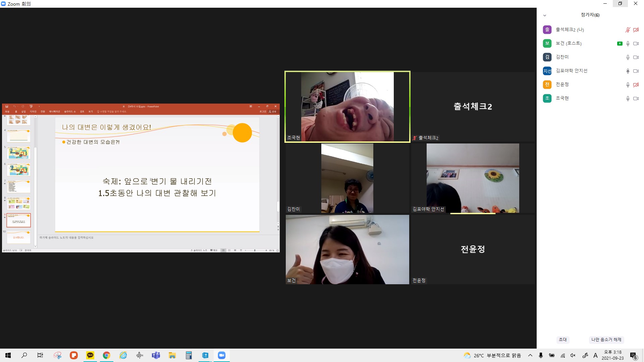This screenshot has width=644, height=362.
Task: Click 보건 host's video camera icon
Action: coord(636,44)
